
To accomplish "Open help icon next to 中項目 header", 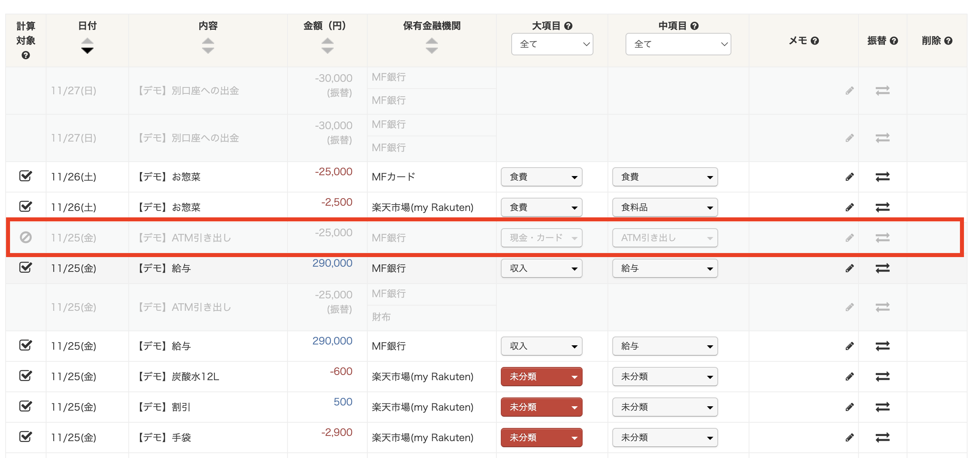I will pyautogui.click(x=695, y=26).
